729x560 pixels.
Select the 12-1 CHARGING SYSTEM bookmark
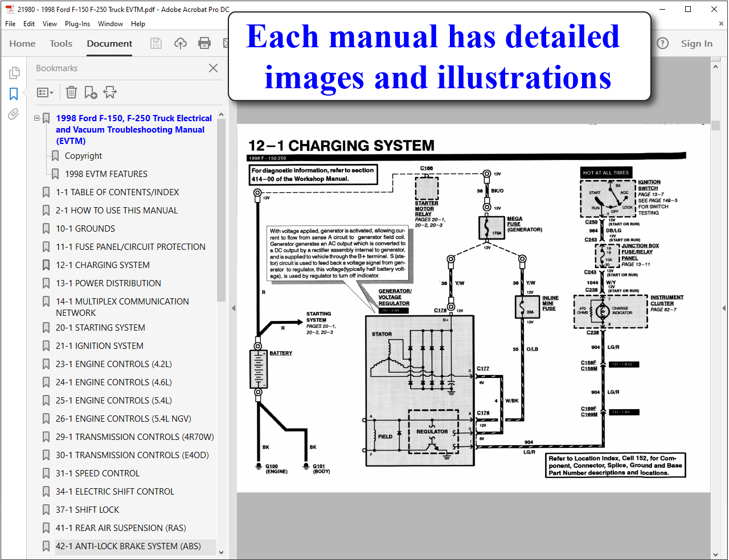103,265
